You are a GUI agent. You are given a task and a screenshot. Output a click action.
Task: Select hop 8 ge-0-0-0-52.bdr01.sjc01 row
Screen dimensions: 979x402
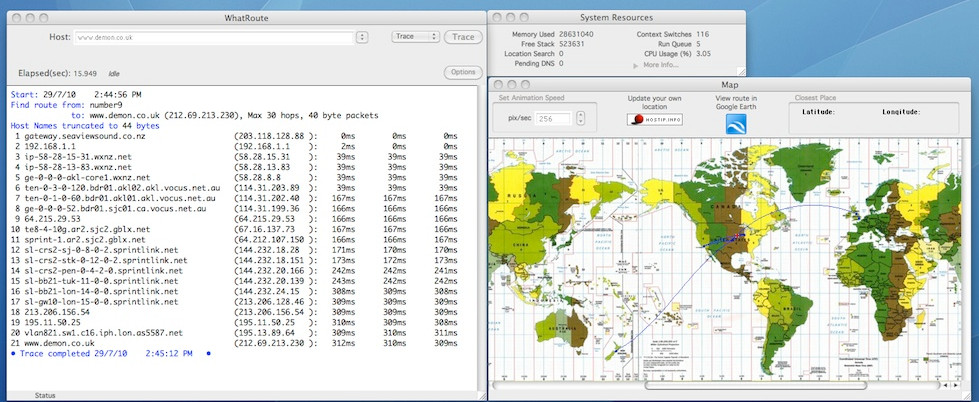click(235, 208)
